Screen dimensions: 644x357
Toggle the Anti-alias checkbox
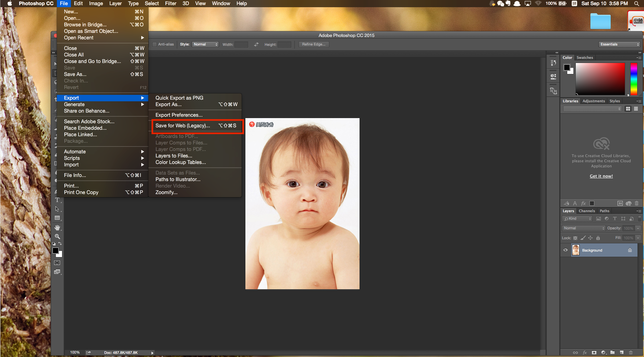click(155, 44)
